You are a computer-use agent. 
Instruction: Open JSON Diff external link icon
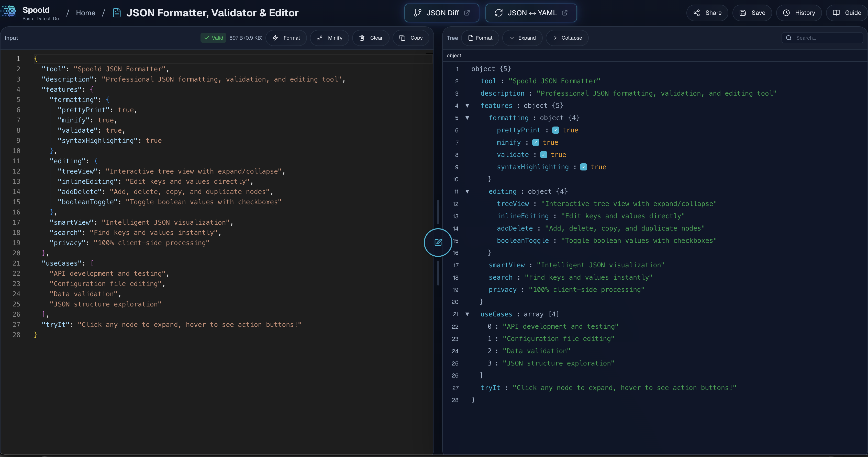pyautogui.click(x=467, y=13)
